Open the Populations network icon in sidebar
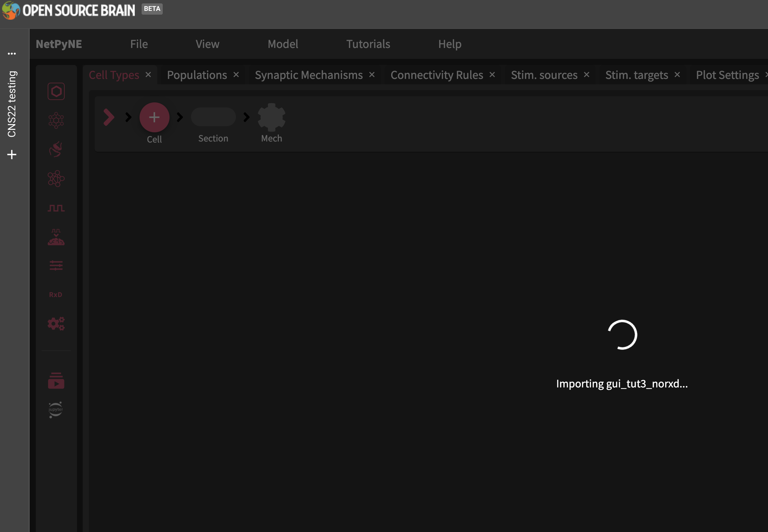This screenshot has height=532, width=768. pyautogui.click(x=56, y=120)
